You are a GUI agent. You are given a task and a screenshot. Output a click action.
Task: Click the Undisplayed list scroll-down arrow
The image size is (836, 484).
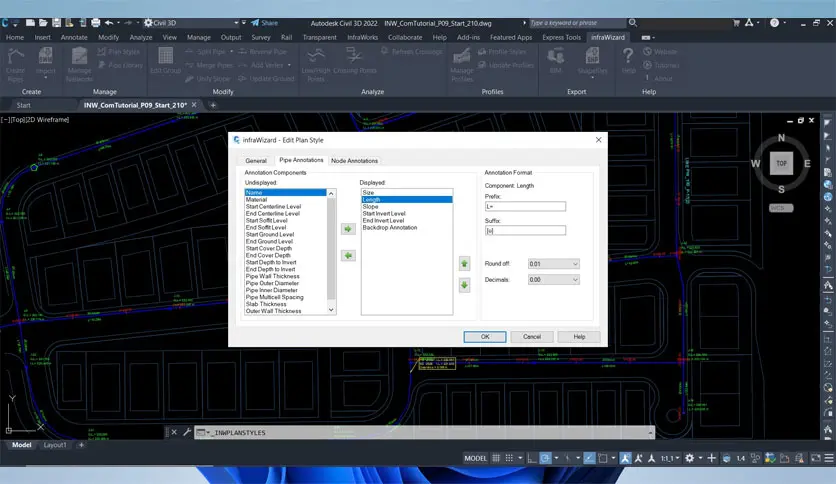point(331,310)
